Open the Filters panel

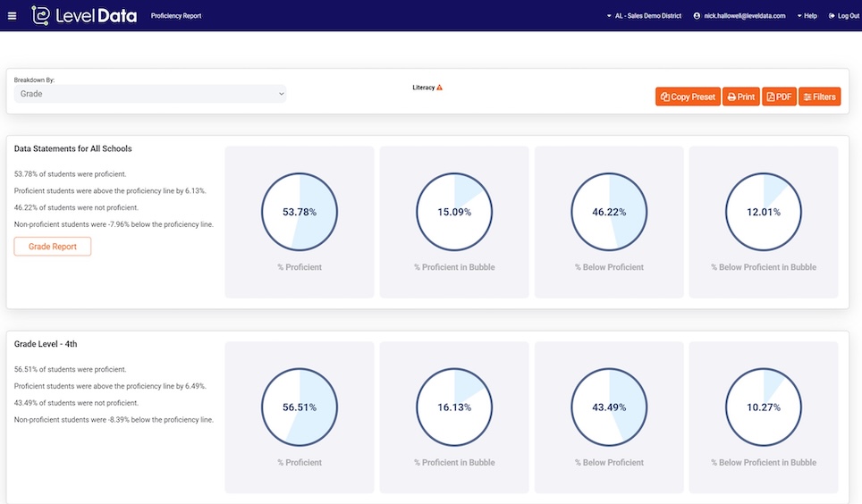pyautogui.click(x=819, y=97)
